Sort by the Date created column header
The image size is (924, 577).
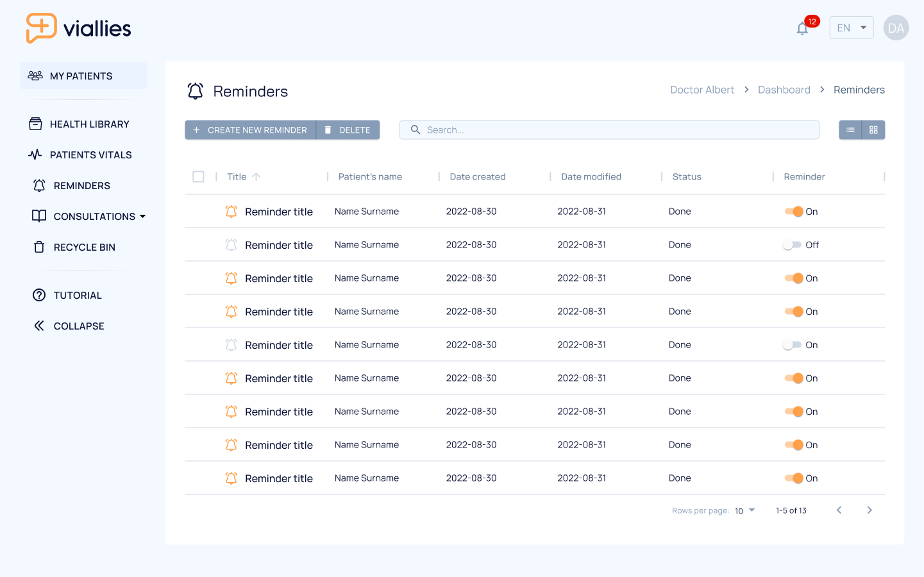click(x=478, y=177)
